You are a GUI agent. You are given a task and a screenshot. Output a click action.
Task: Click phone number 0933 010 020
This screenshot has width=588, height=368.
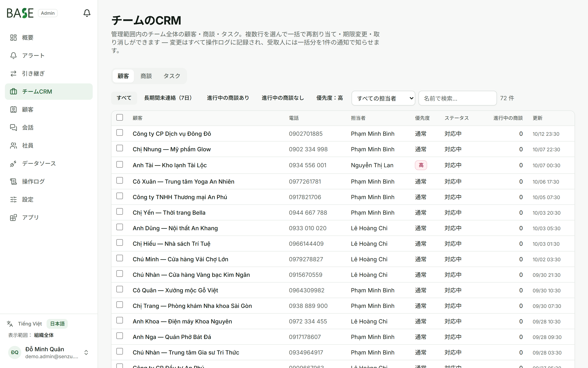(308, 228)
